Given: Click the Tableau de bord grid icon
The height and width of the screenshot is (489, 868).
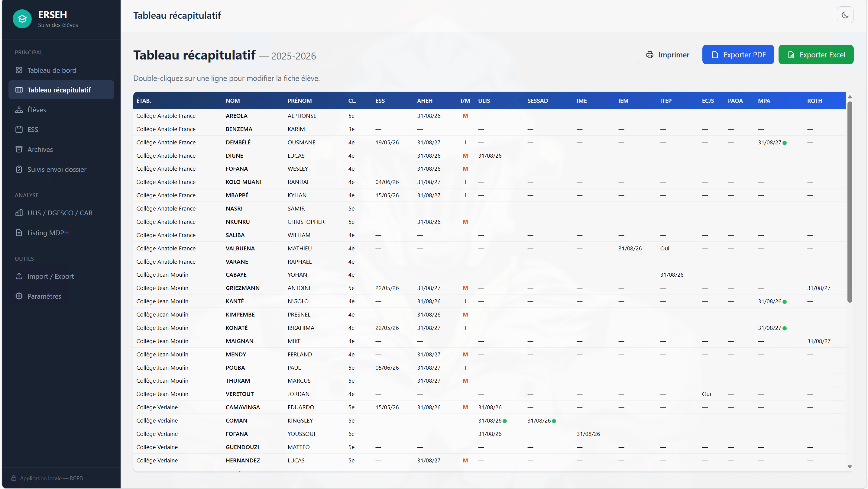Looking at the screenshot, I should point(19,70).
